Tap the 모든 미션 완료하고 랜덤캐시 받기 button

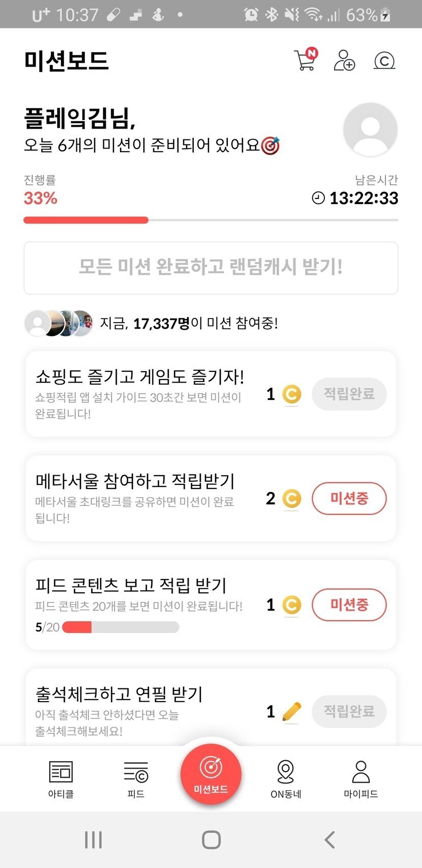pyautogui.click(x=211, y=268)
